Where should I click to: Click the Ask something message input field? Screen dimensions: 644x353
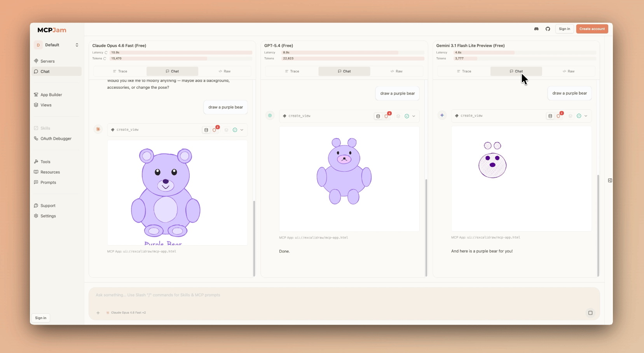click(x=344, y=295)
